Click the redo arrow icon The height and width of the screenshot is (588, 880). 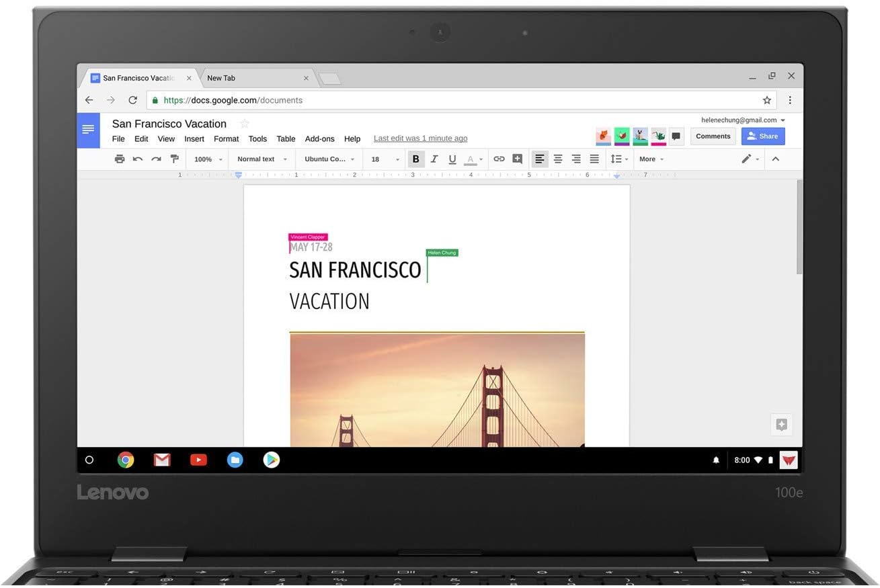pos(156,159)
